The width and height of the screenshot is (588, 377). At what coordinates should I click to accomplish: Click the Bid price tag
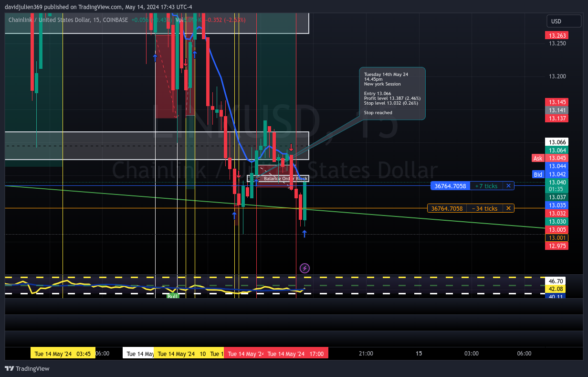538,174
